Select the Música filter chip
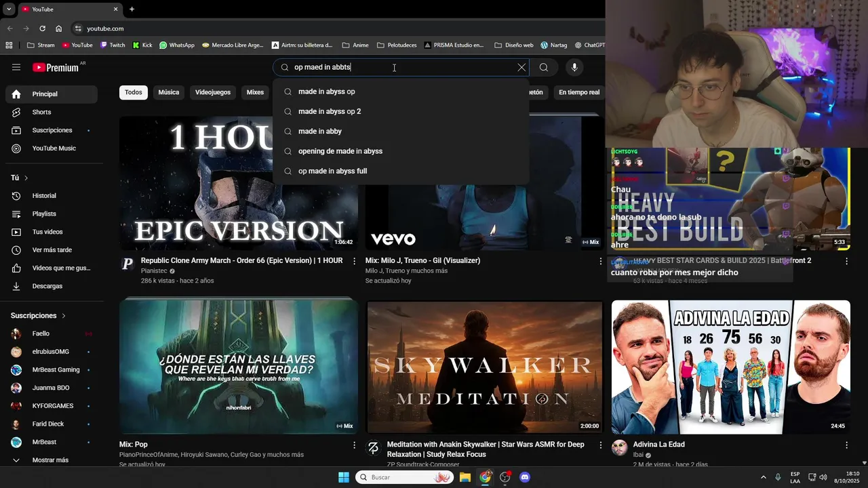 [x=169, y=92]
